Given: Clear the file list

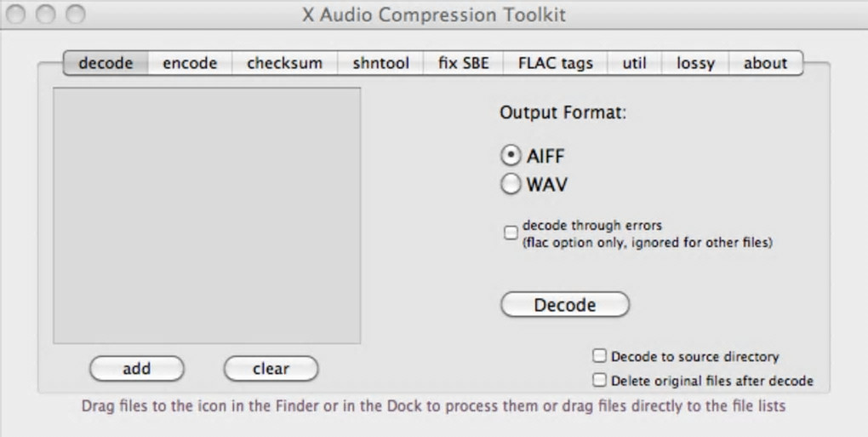Looking at the screenshot, I should [x=271, y=369].
